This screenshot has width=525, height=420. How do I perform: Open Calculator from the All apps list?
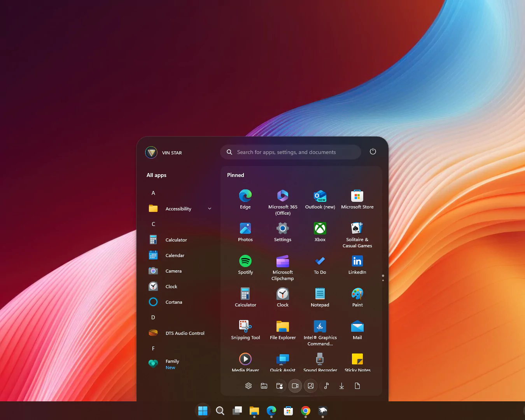click(x=180, y=240)
